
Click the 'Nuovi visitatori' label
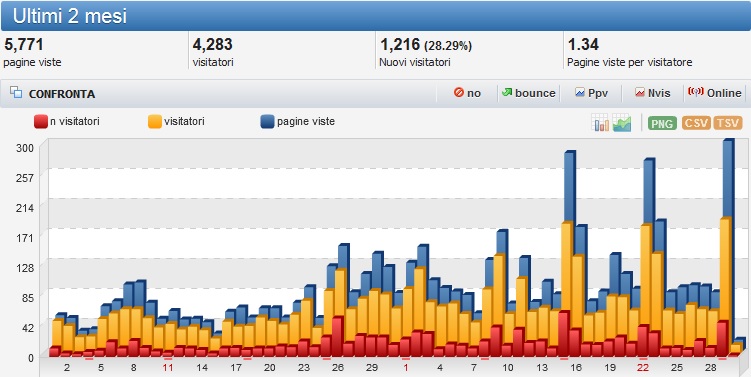tap(415, 63)
